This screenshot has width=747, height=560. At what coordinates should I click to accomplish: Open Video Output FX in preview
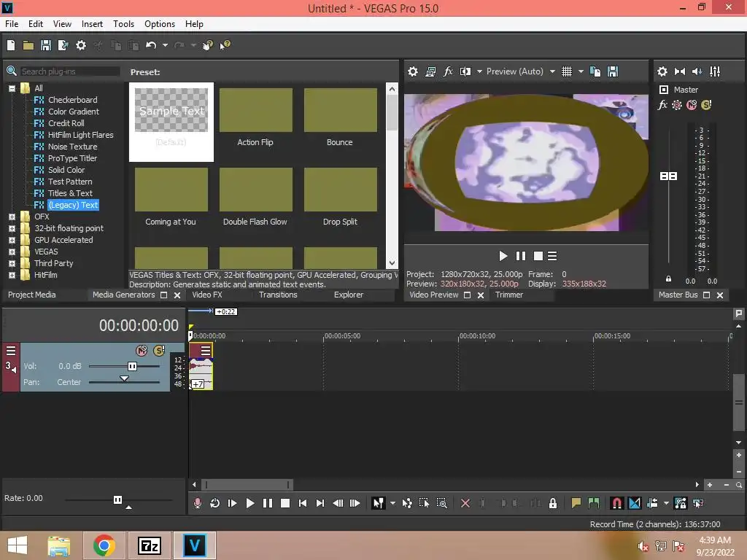[x=448, y=71]
